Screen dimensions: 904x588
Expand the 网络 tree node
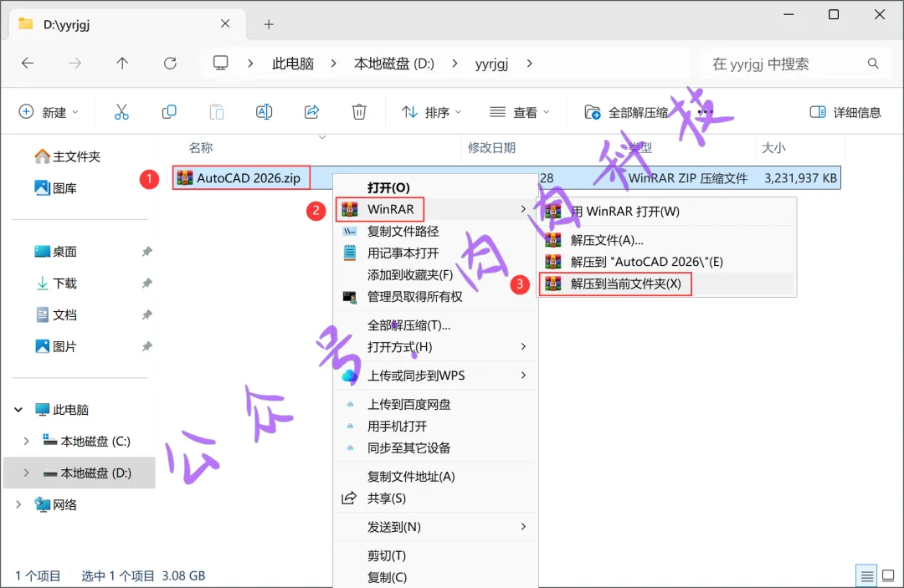point(18,504)
